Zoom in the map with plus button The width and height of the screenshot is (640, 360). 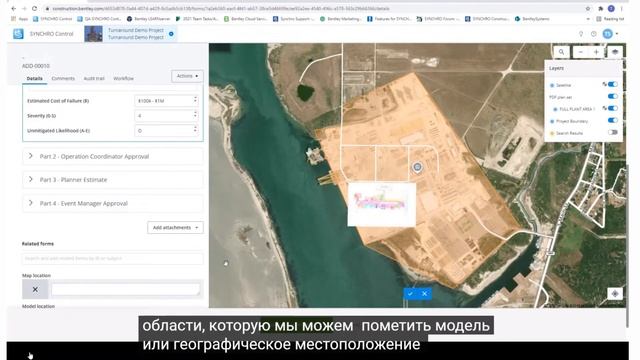(596, 52)
